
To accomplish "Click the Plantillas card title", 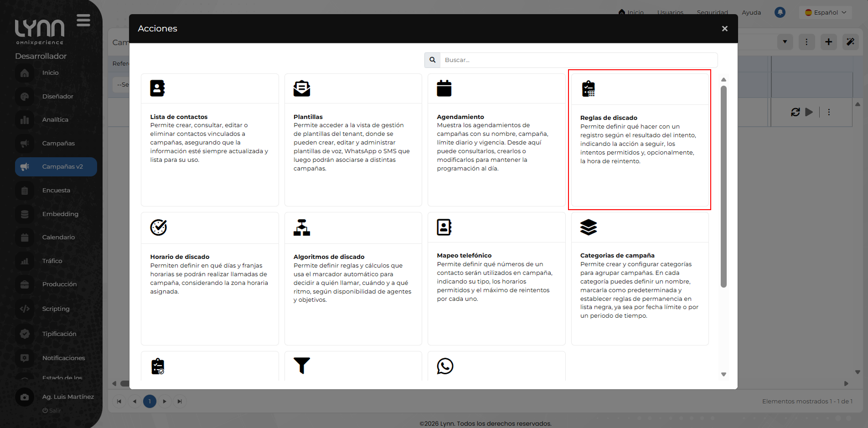I will click(x=308, y=117).
